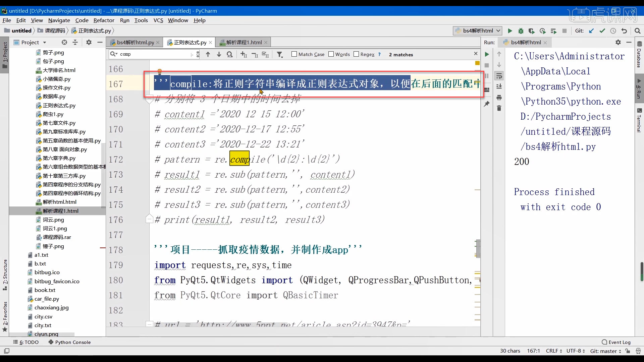Print the Run console output
The image size is (644, 362).
pos(499,98)
